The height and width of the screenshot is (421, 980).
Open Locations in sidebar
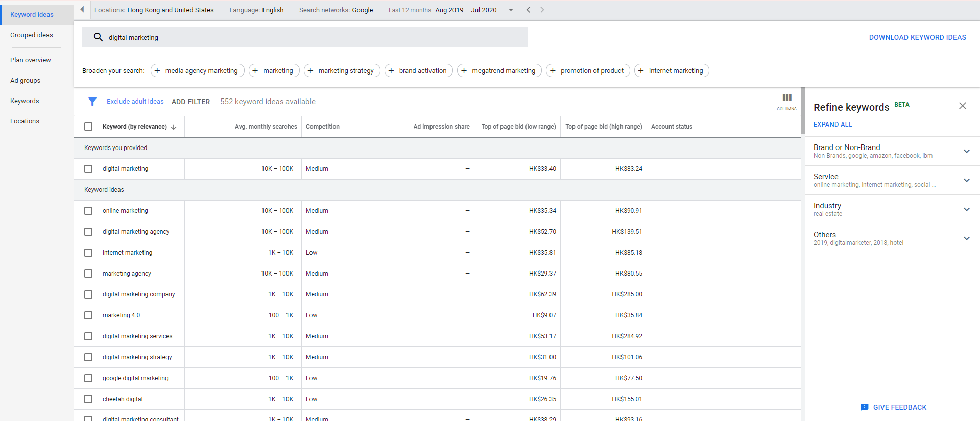click(x=25, y=121)
